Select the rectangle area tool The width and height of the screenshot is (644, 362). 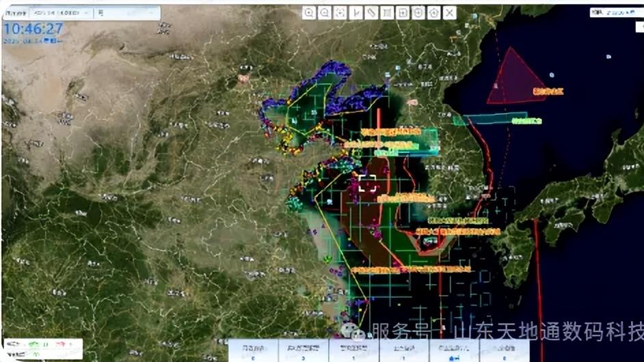click(387, 13)
